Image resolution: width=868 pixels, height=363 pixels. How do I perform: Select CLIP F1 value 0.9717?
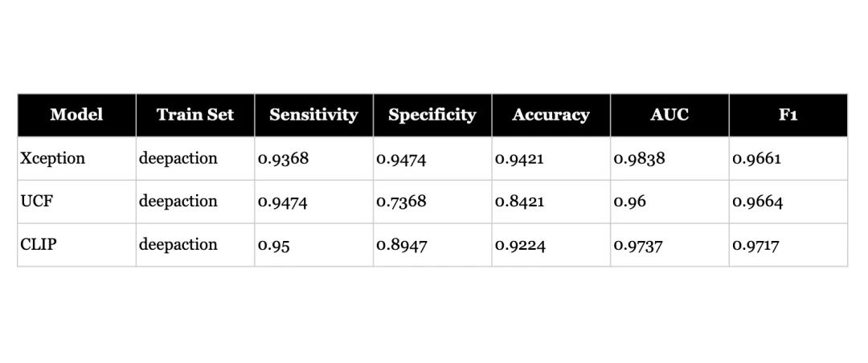pyautogui.click(x=756, y=245)
